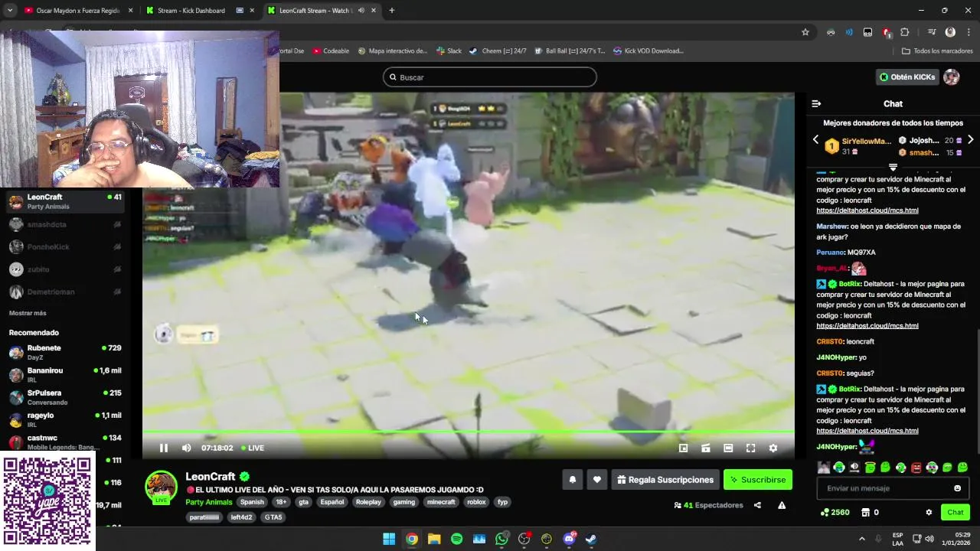Show next top donors with right arrow
The height and width of the screenshot is (551, 980).
(970, 140)
